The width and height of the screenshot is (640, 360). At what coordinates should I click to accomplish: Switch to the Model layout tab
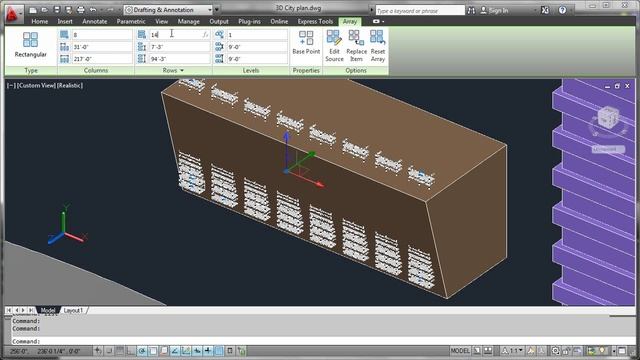(48, 310)
